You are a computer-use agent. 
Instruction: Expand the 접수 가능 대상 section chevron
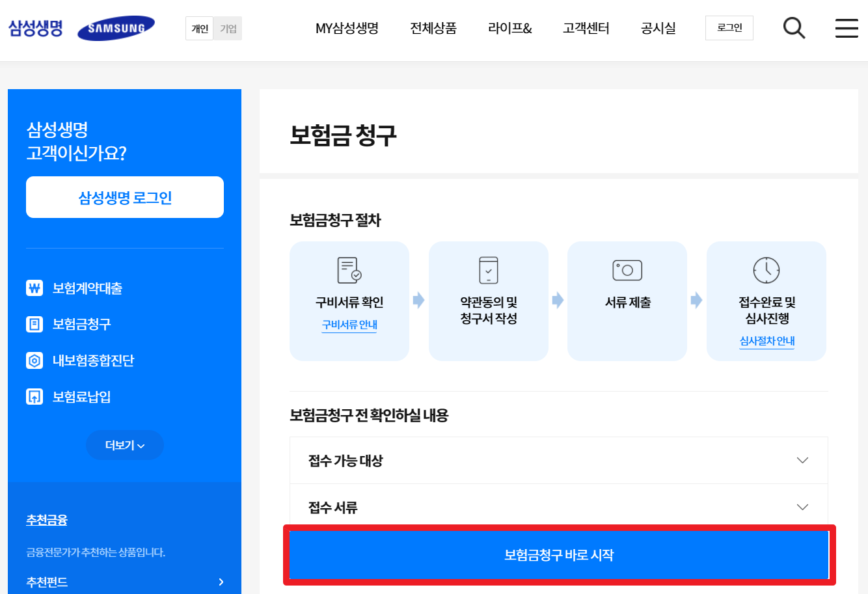(802, 460)
